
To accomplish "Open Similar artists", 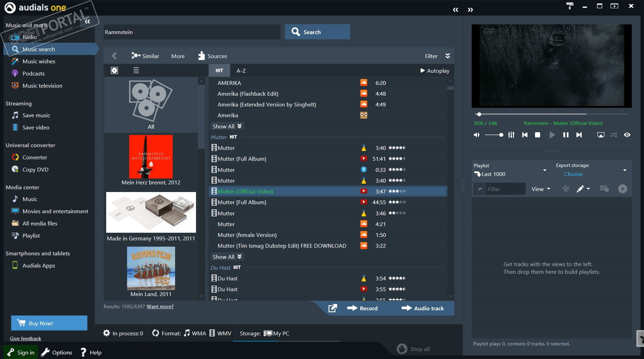I will coord(145,56).
